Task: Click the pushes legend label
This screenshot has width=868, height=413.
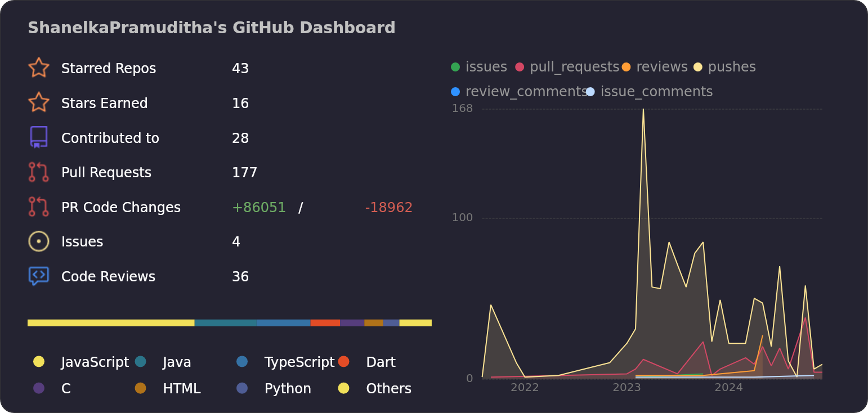Action: point(732,67)
